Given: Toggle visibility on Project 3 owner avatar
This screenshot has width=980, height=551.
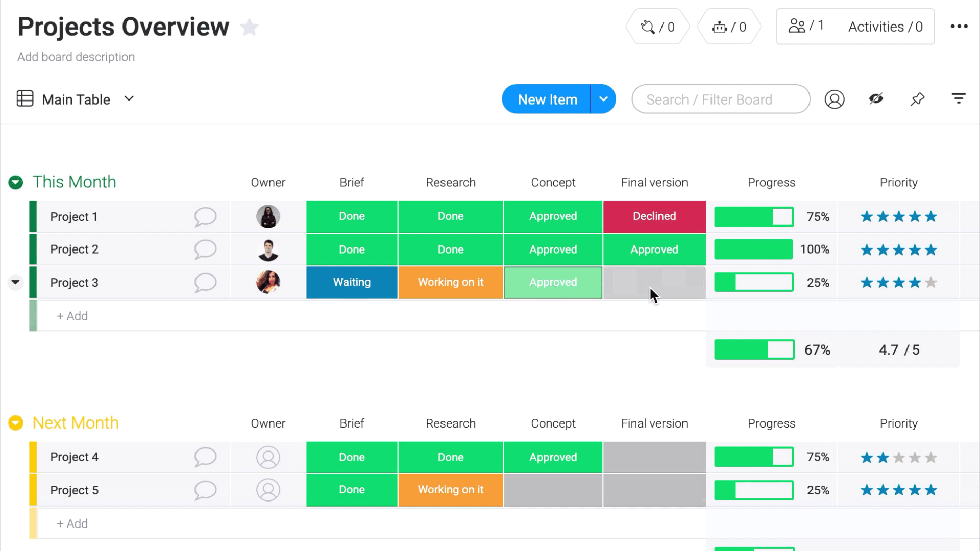Looking at the screenshot, I should click(268, 283).
